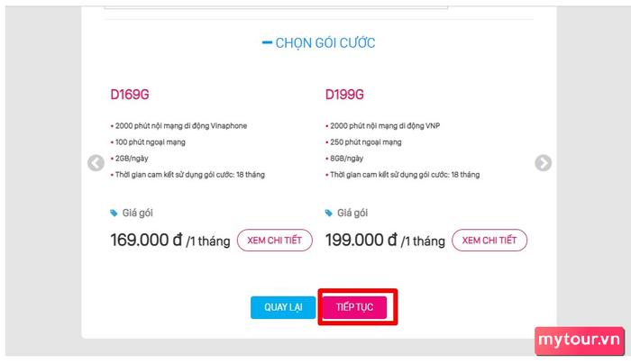Viewport: 631px width, 364px height.
Task: Select the D169G package title
Action: coord(131,94)
